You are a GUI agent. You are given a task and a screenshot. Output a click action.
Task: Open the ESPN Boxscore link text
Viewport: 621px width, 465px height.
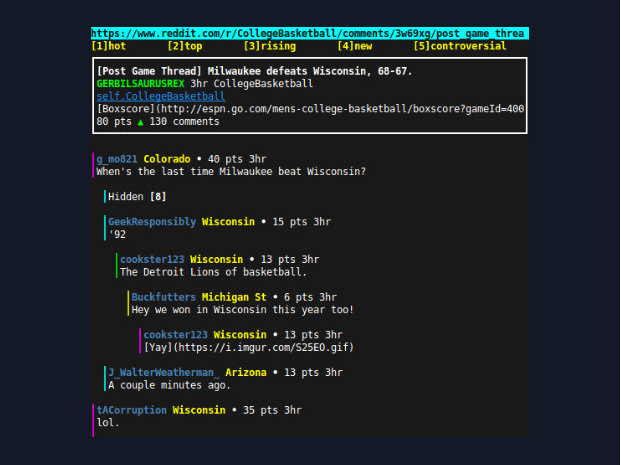tap(310, 109)
